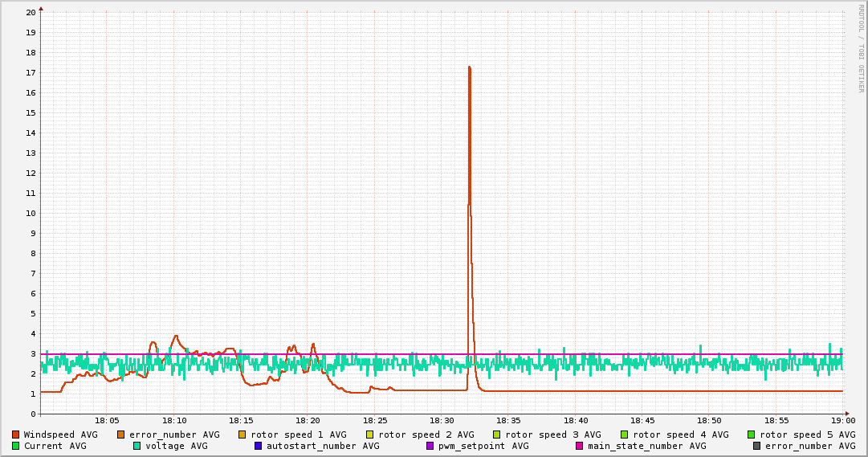Click the dark gray error_number AVG swatch
Viewport: 868px width, 457px height.
[757, 446]
